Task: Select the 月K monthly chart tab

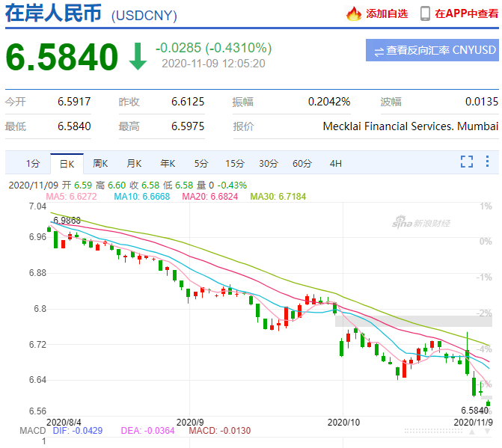Action: tap(134, 163)
